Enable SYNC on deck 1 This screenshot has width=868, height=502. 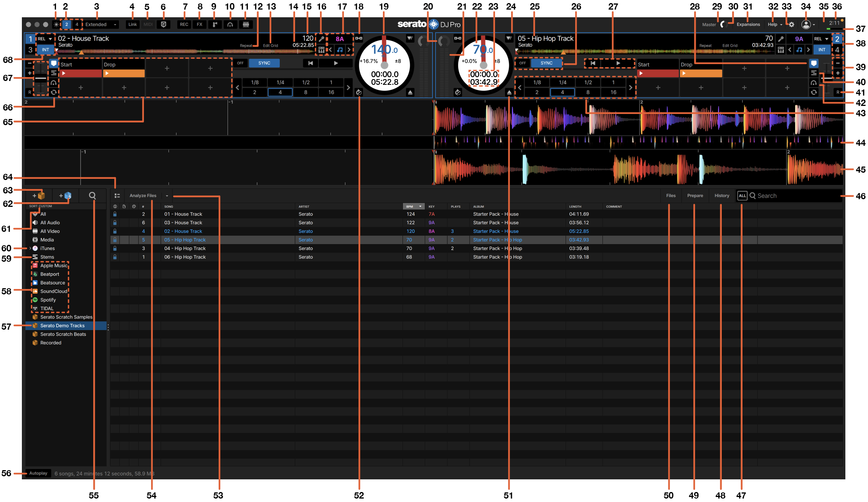pos(264,63)
